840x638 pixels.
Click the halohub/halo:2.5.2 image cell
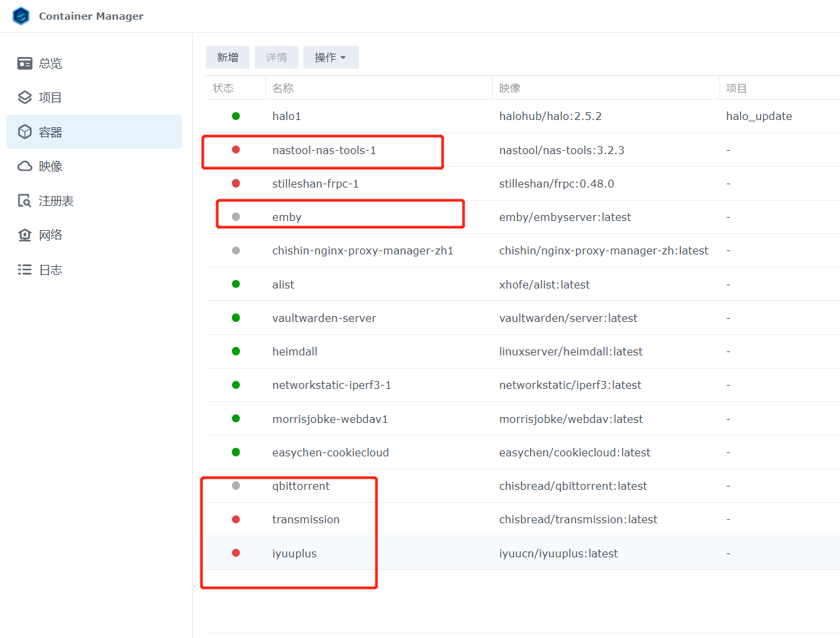[x=550, y=116]
